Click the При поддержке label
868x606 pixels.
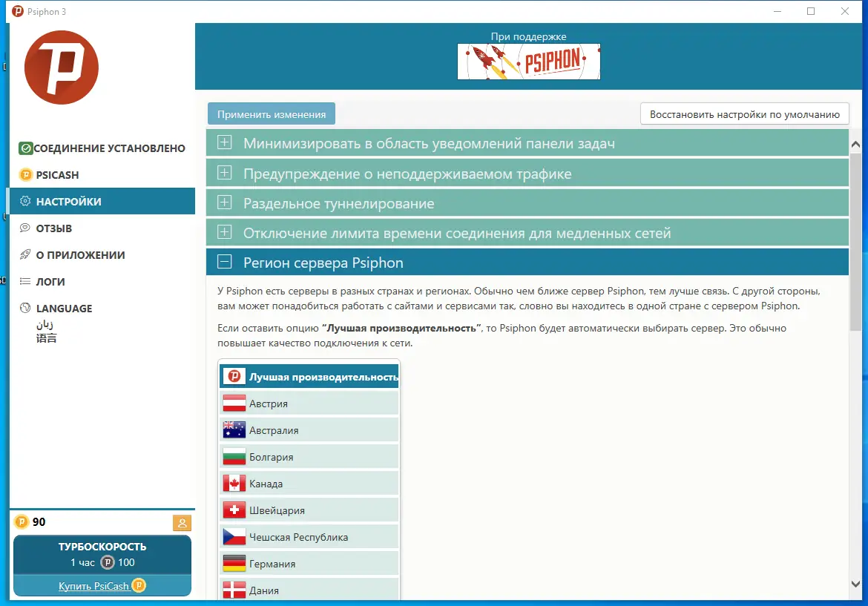coord(529,36)
